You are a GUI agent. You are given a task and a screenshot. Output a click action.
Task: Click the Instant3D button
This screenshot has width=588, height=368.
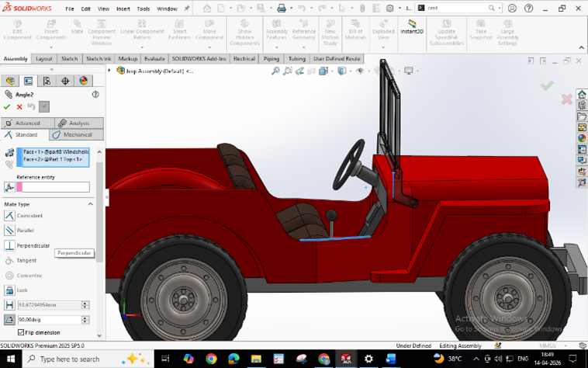pos(412,27)
